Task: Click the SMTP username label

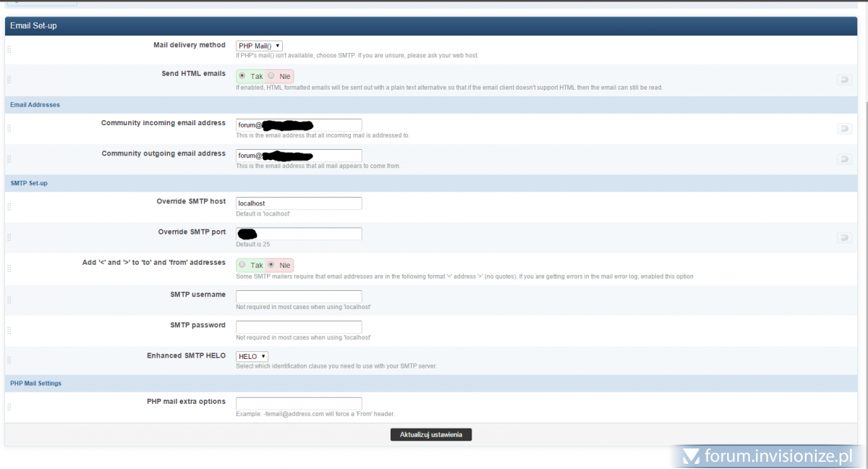Action: (x=197, y=294)
